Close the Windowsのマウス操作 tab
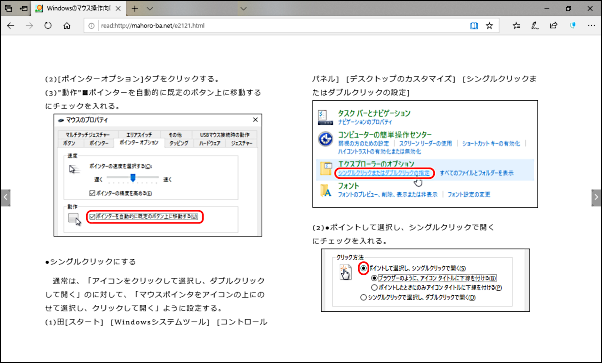 [x=118, y=8]
